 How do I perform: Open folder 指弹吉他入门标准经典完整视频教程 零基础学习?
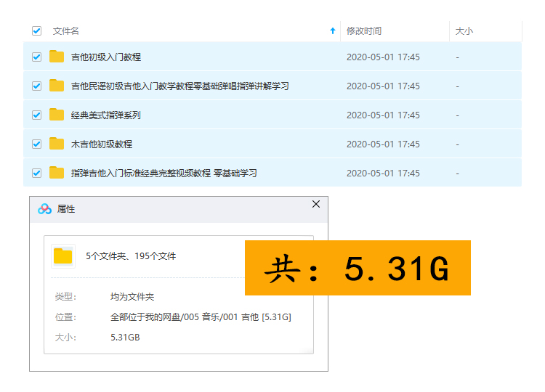pos(163,173)
